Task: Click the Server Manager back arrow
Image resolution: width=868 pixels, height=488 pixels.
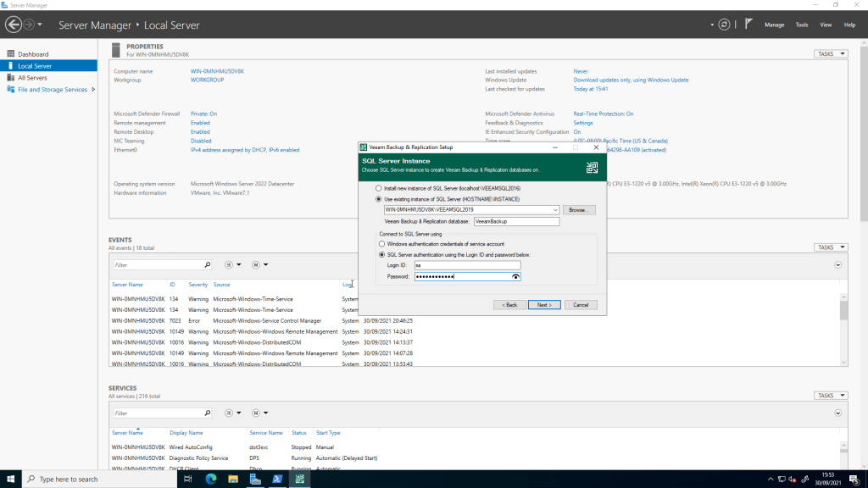Action: 13,25
